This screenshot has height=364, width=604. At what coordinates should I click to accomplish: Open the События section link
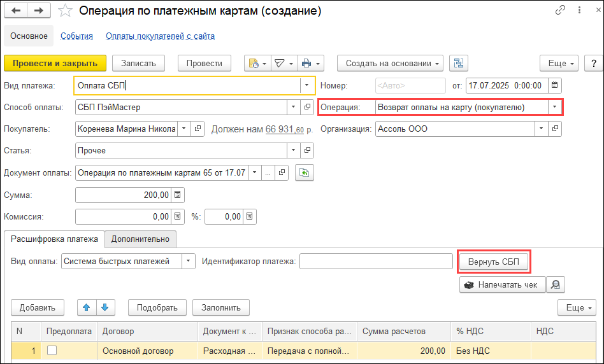pos(76,36)
